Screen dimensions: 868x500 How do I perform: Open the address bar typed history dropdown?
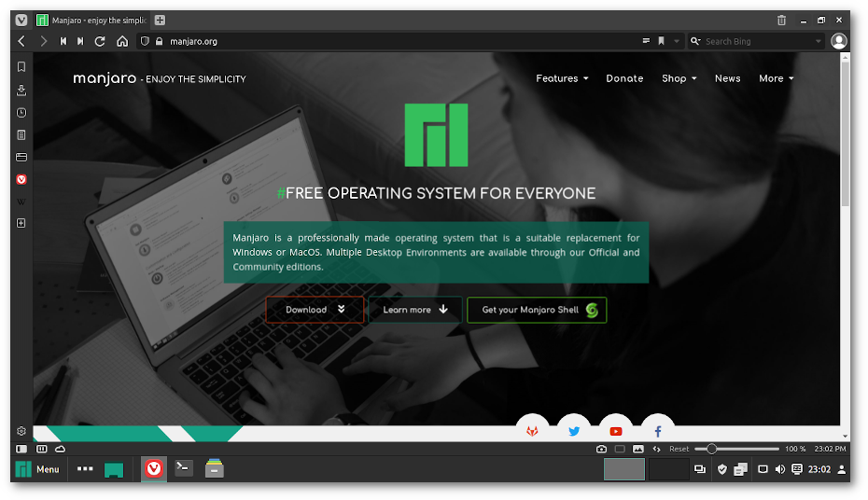click(x=676, y=41)
